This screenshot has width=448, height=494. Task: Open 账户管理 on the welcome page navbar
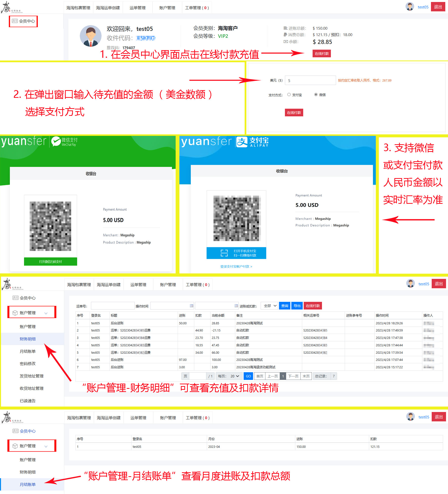click(167, 8)
